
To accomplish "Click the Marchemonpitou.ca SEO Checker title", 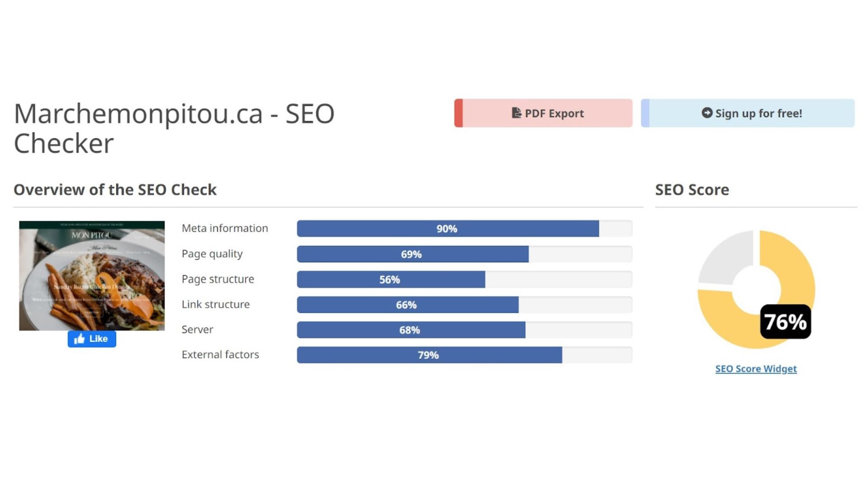I will pyautogui.click(x=174, y=128).
